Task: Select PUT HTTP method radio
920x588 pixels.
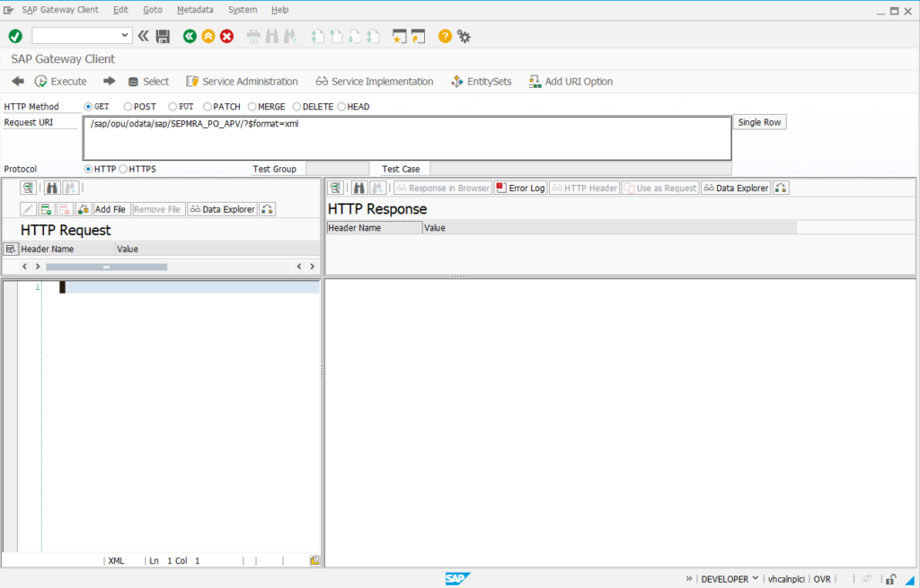Action: coord(172,107)
